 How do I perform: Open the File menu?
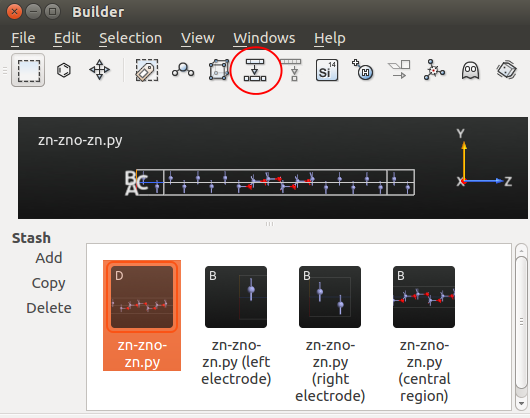23,38
